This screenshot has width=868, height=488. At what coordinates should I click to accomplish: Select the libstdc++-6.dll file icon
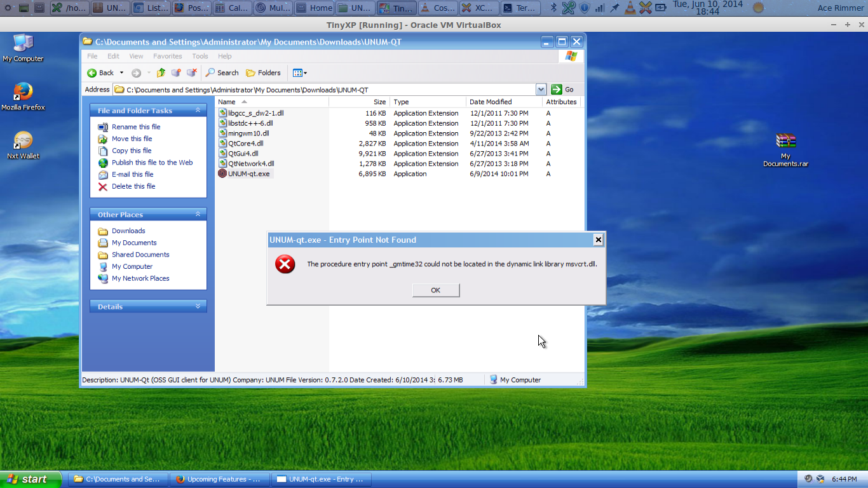coord(222,123)
